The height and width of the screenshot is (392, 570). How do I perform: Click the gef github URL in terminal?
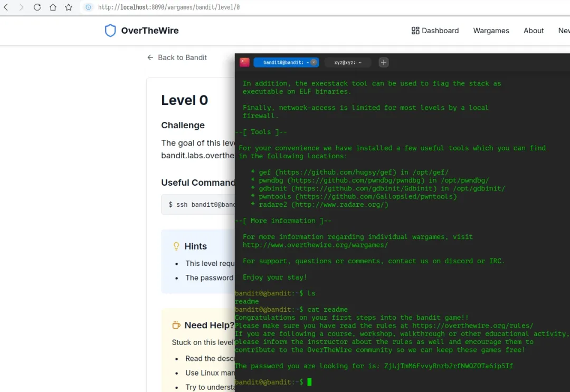[x=336, y=172]
